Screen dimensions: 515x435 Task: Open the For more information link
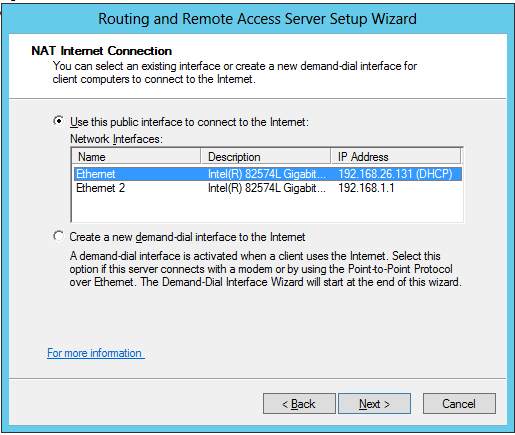pyautogui.click(x=96, y=353)
